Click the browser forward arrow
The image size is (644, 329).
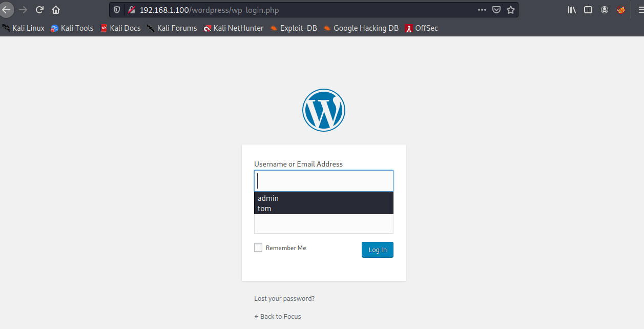[x=23, y=10]
